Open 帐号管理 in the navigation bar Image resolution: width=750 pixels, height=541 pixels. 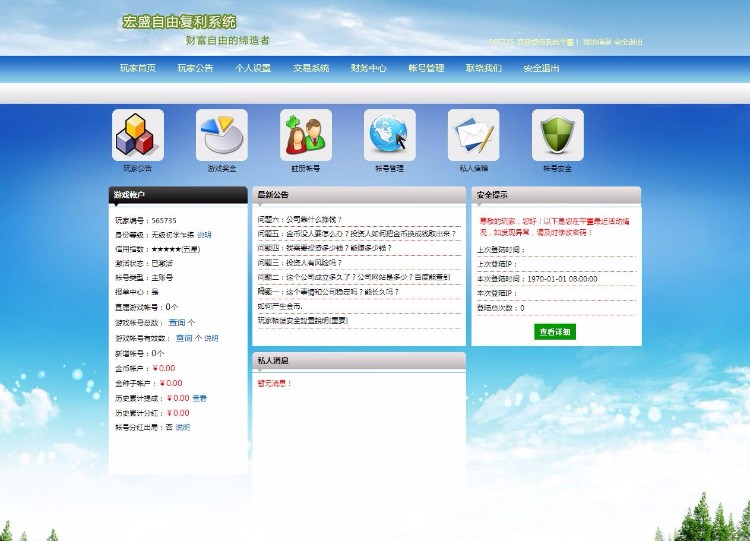(426, 68)
